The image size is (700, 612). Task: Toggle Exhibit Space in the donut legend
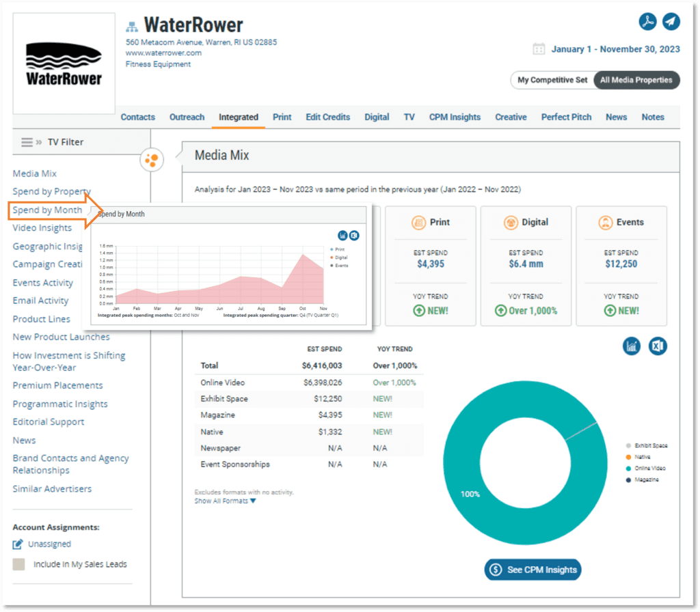point(647,445)
